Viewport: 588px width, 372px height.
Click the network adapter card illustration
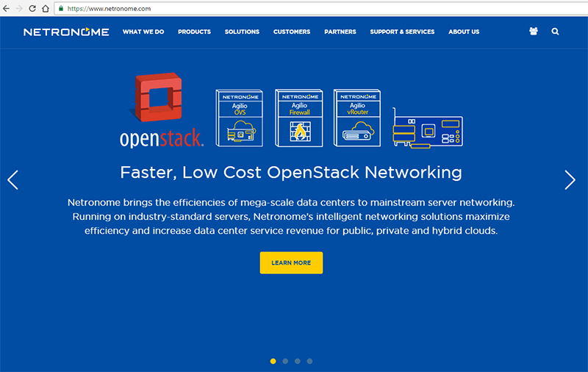point(428,128)
